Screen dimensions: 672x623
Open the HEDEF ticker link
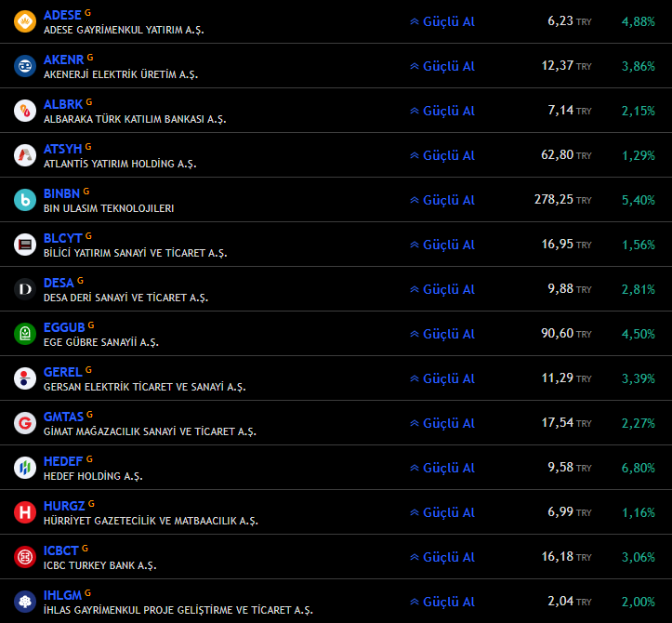click(x=63, y=461)
